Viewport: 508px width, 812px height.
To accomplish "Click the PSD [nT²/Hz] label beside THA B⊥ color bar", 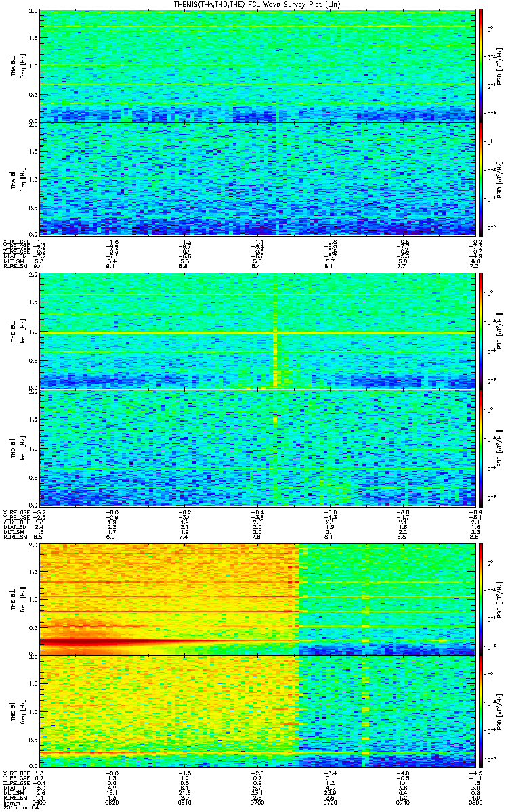I will pyautogui.click(x=499, y=66).
